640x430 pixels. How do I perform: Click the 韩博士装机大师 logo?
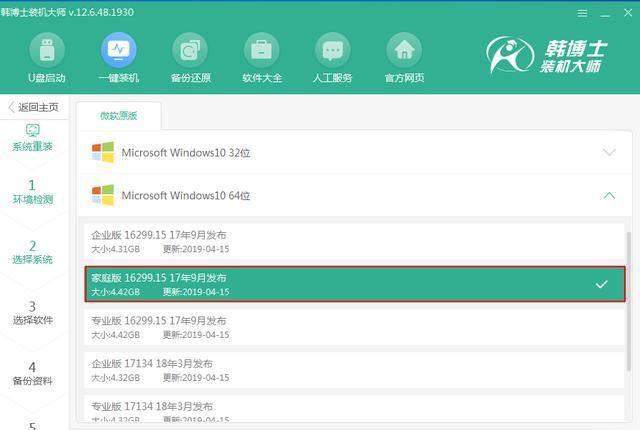click(547, 55)
